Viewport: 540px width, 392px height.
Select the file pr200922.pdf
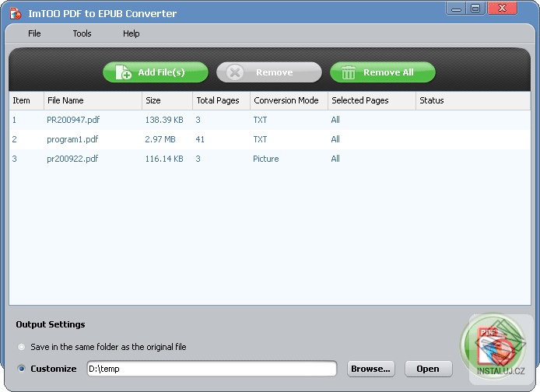(x=72, y=159)
